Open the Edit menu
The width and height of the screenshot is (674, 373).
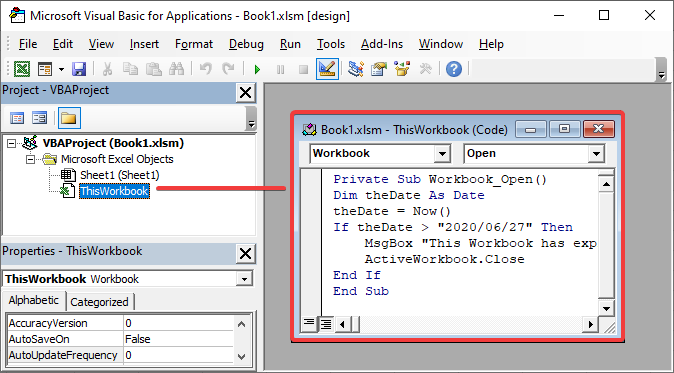pos(63,44)
